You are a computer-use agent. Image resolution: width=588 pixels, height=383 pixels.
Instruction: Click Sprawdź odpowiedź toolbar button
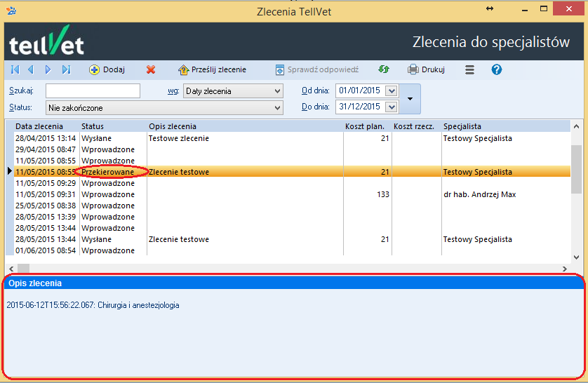pos(317,69)
